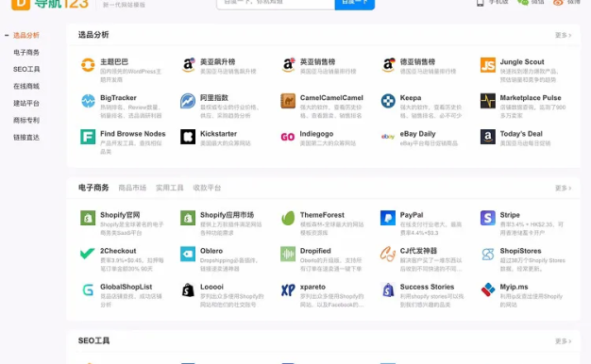The width and height of the screenshot is (591, 364).
Task: Click the 阿里指数 icon
Action: (x=188, y=101)
